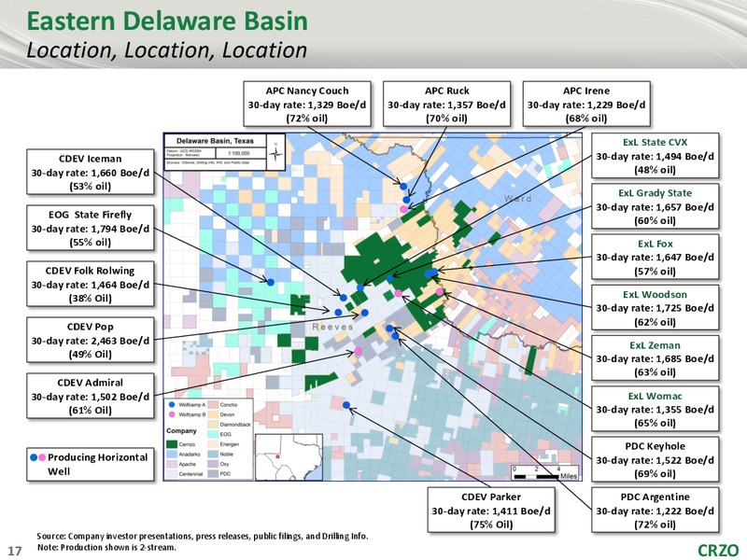
Task: Click the north arrow compass icon
Action: pos(275,152)
